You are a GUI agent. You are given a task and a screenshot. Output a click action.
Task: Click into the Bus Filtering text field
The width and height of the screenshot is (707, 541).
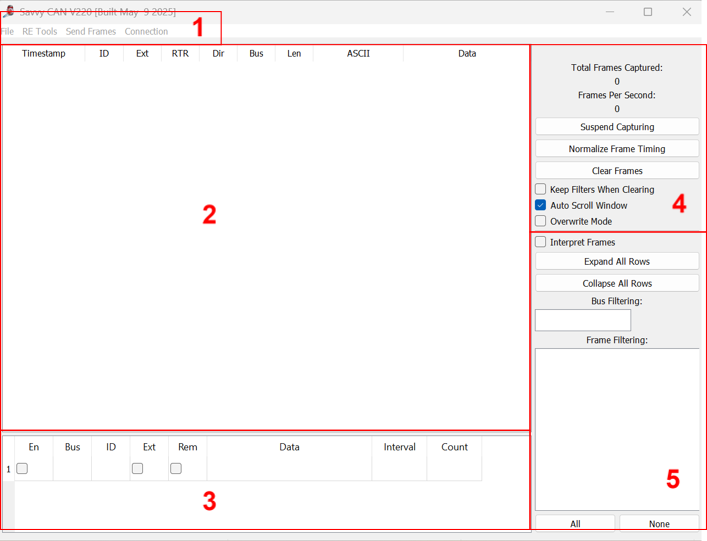coord(583,320)
